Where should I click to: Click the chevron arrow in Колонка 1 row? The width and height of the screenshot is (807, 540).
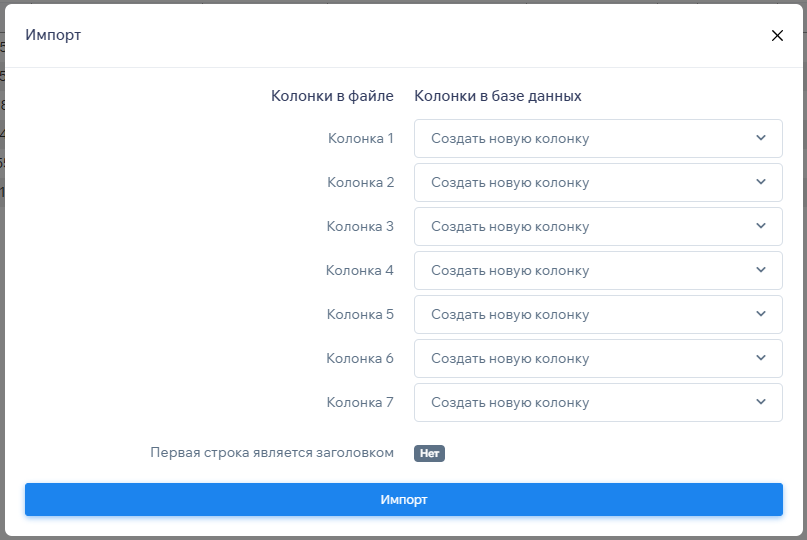coord(761,138)
